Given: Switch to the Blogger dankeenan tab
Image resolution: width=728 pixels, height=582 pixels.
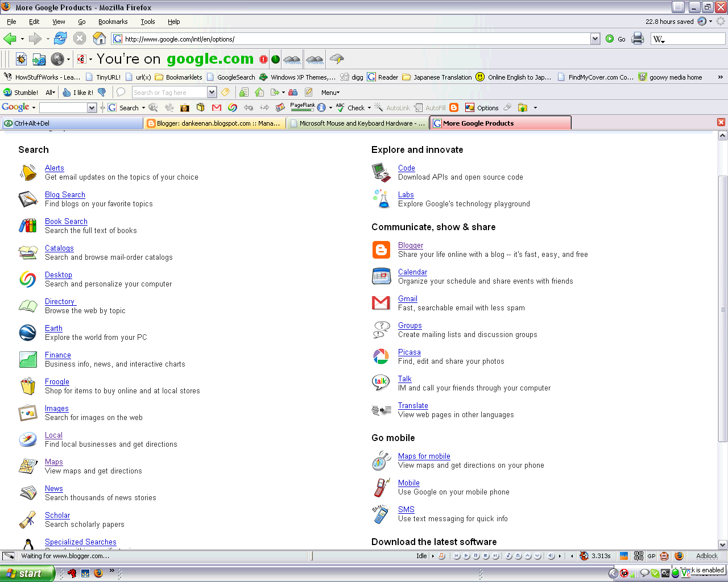Looking at the screenshot, I should pos(215,123).
